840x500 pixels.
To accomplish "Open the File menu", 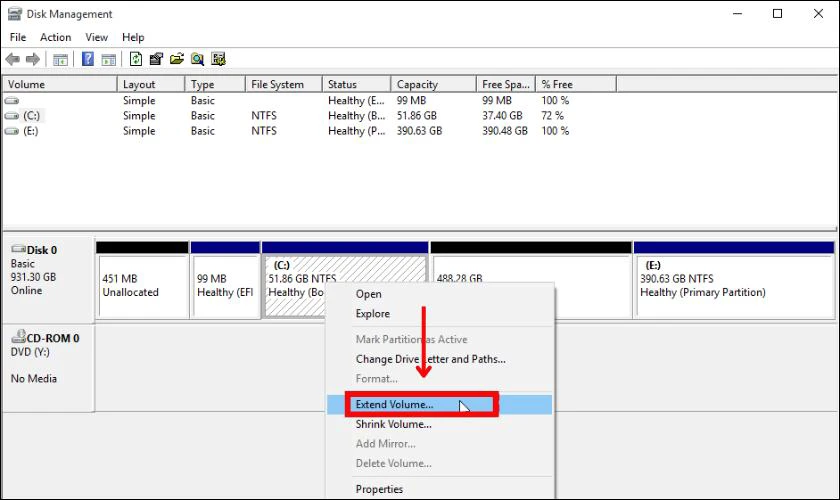I will coord(18,37).
